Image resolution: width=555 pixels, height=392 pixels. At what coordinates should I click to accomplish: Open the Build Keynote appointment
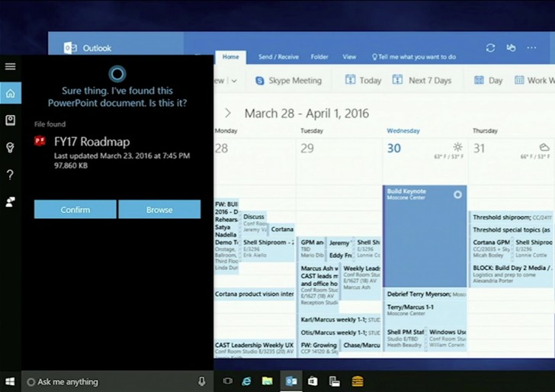pyautogui.click(x=425, y=236)
